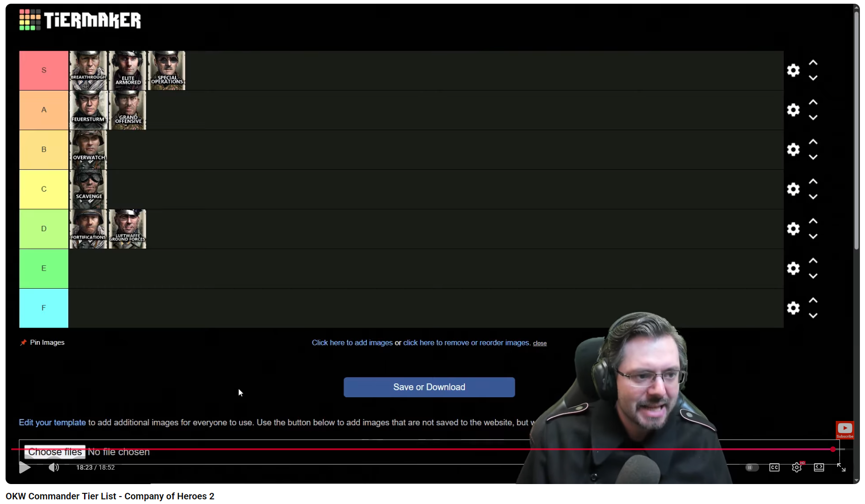Open settings gear for S tier row

[793, 70]
